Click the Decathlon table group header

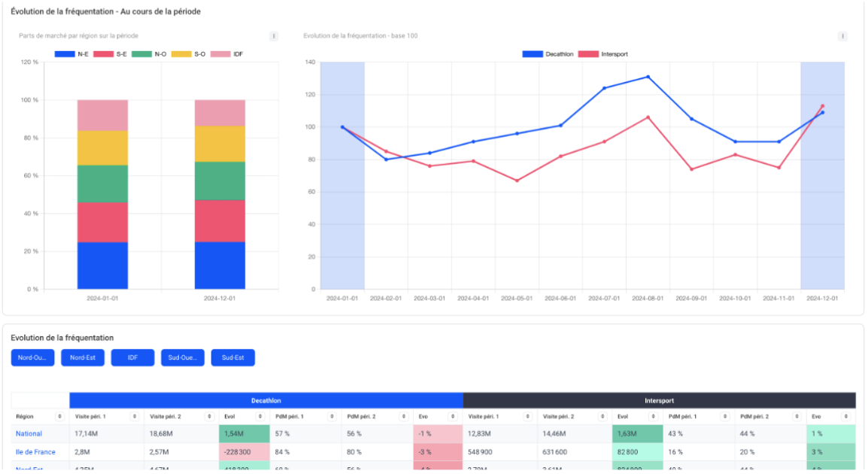[266, 400]
